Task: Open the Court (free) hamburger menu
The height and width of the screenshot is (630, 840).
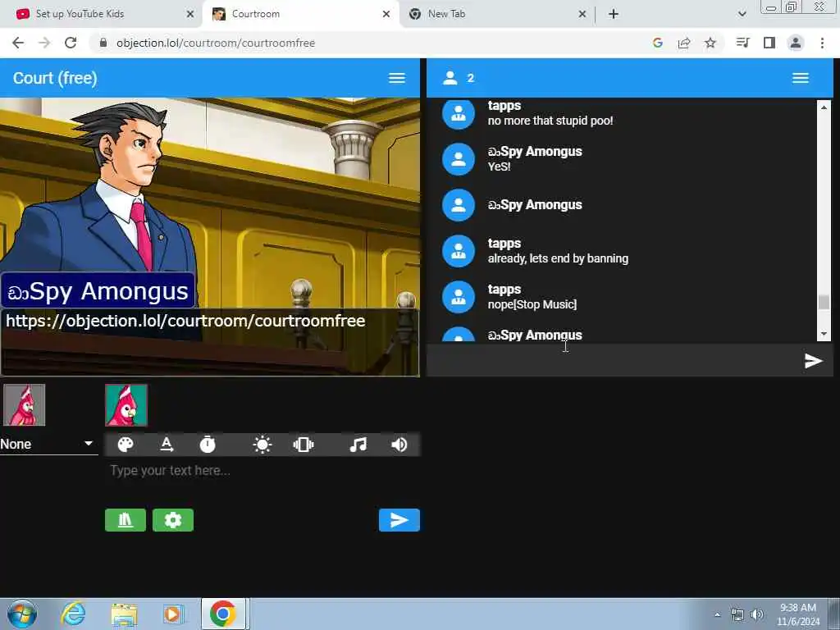Action: click(x=396, y=78)
